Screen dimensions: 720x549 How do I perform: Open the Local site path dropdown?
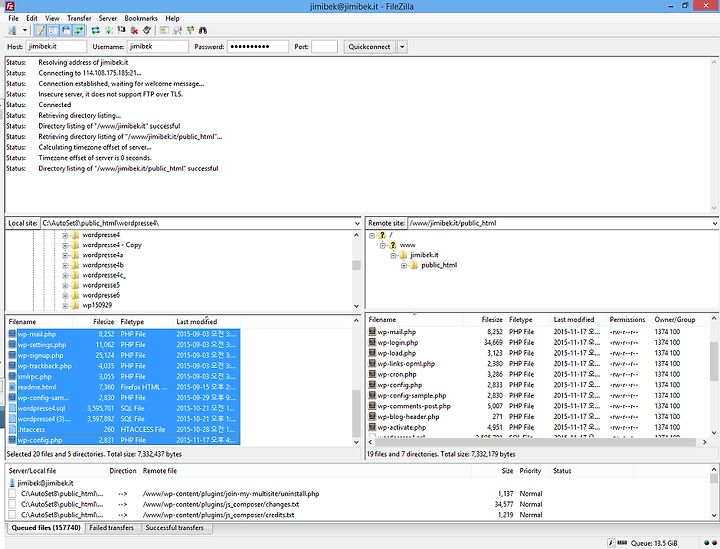[x=357, y=224]
